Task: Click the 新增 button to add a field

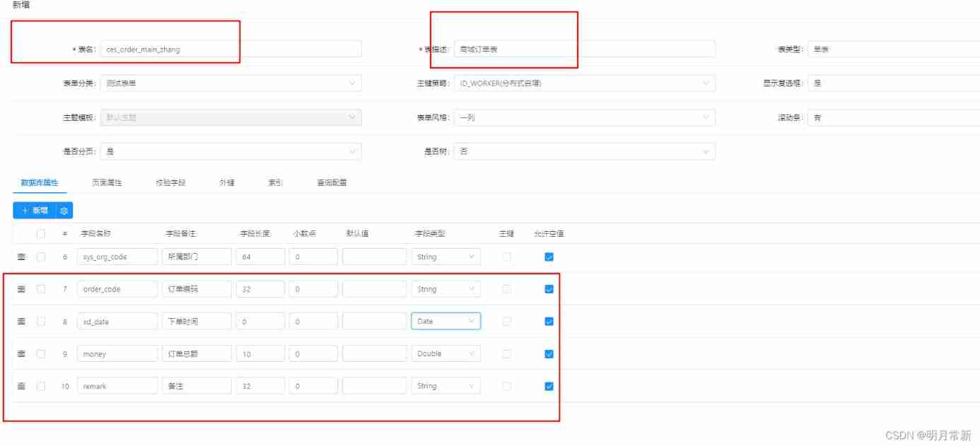Action: [x=34, y=210]
